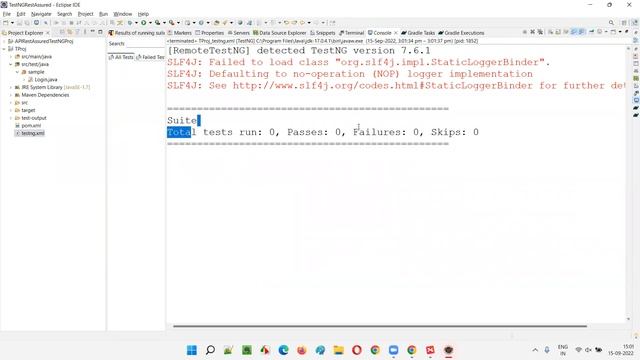This screenshot has width=640, height=360.
Task: Close the Console tab
Action: tap(396, 33)
